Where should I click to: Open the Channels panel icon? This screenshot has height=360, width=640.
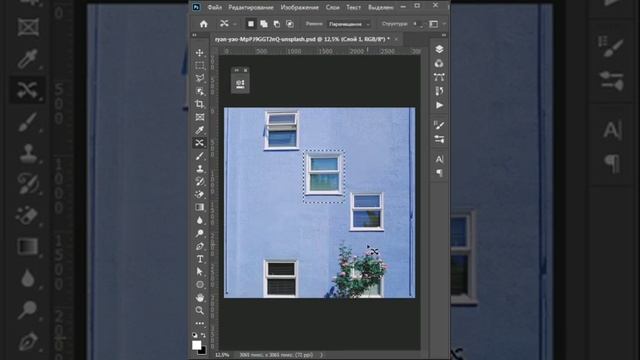coord(439,63)
